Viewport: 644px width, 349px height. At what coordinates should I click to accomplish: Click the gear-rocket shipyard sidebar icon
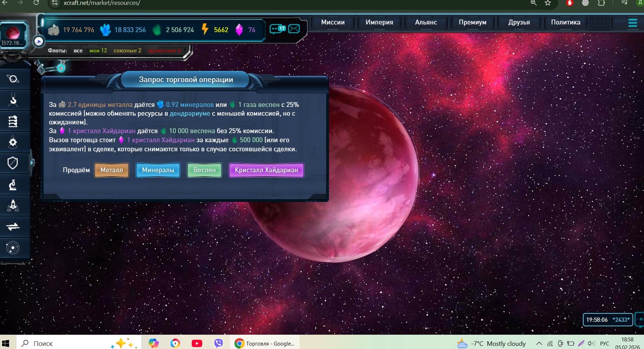13,142
